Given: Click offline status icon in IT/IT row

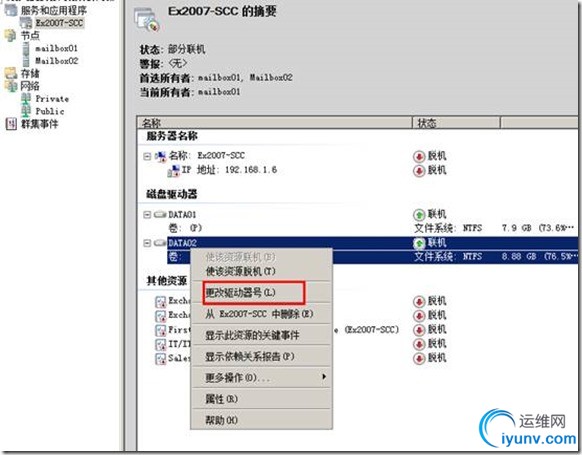Looking at the screenshot, I should point(419,344).
